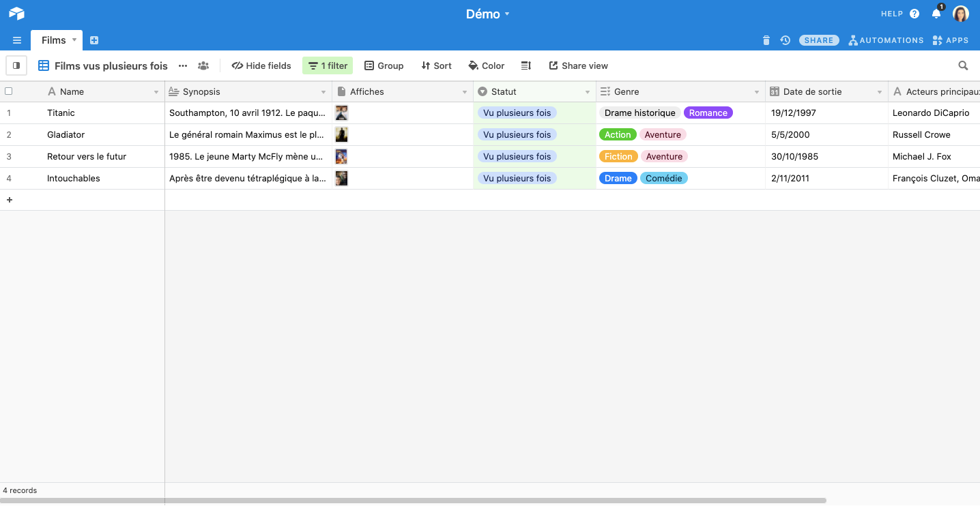Open Hide fields menu

click(x=261, y=65)
